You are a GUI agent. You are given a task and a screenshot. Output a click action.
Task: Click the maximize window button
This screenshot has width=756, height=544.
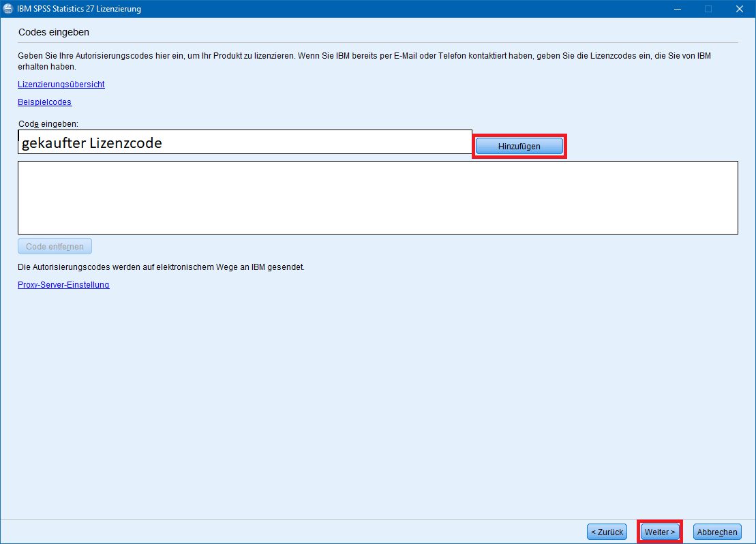click(708, 9)
